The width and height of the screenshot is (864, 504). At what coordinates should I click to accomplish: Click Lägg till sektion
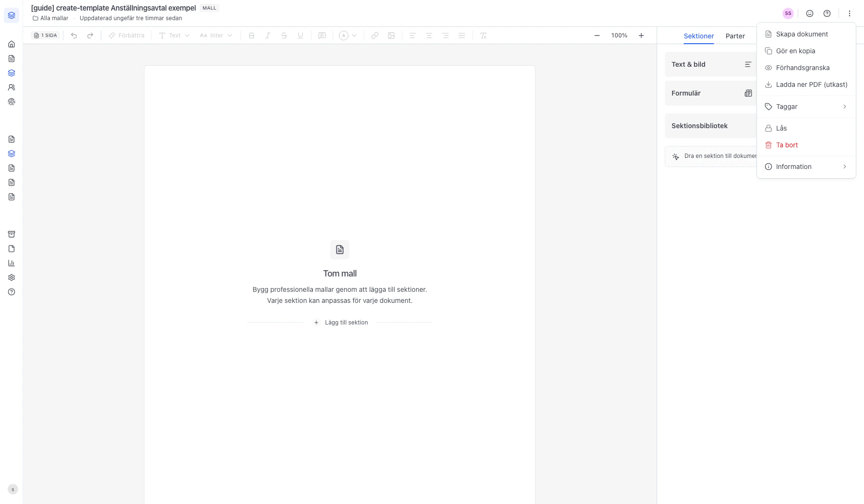click(340, 323)
